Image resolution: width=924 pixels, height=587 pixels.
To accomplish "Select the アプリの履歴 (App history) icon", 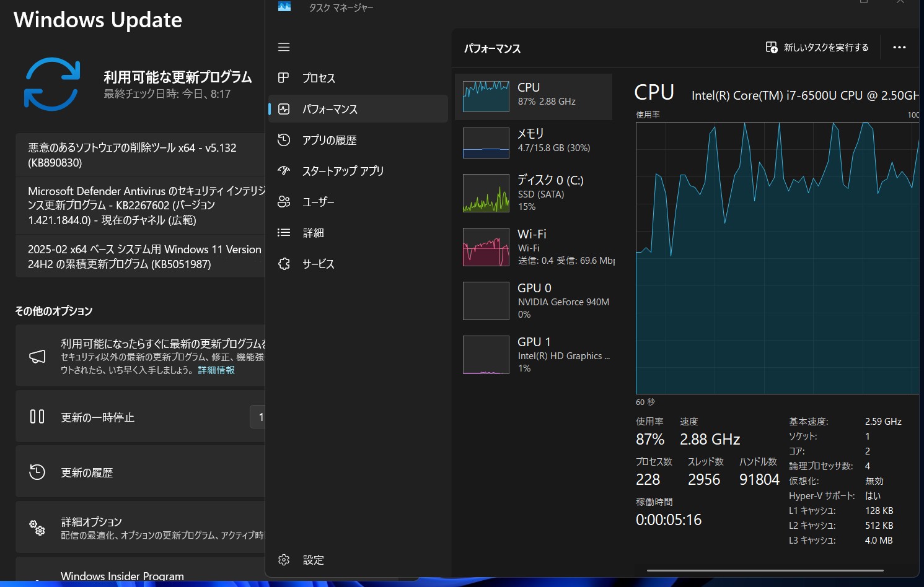I will (x=284, y=140).
